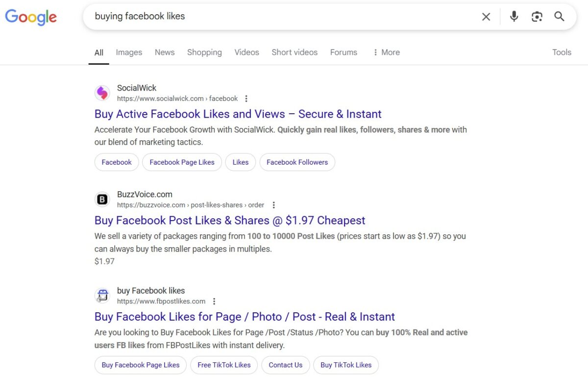Open 'Buy Active Facebook Likes and Views' result
Screen dimensions: 588x377
[238, 114]
